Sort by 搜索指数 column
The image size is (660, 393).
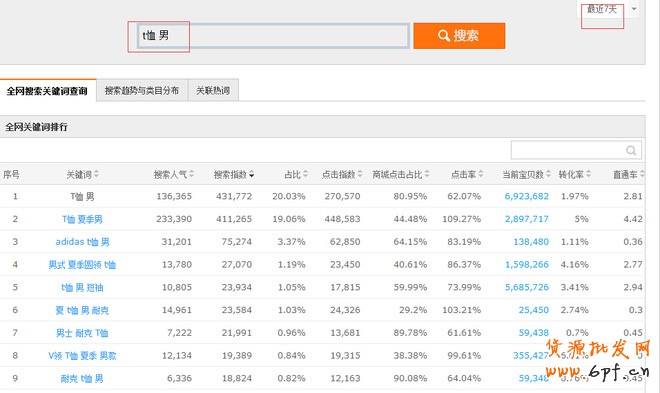(x=234, y=174)
